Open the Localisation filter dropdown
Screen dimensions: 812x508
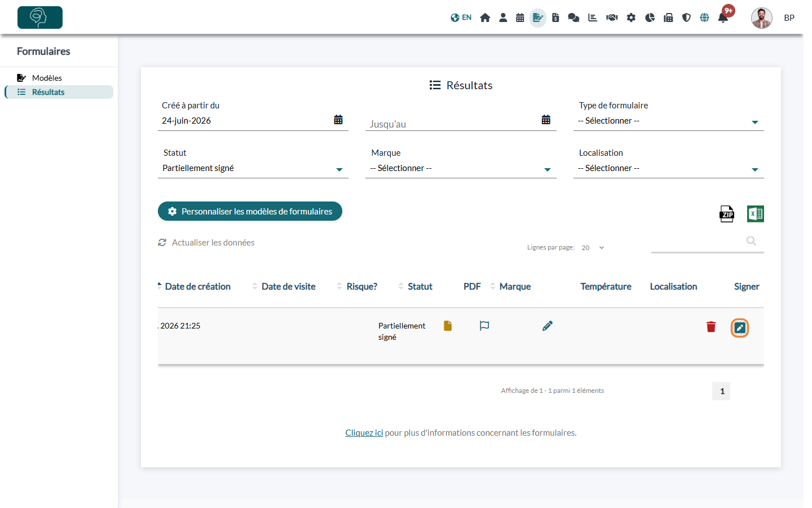click(669, 168)
